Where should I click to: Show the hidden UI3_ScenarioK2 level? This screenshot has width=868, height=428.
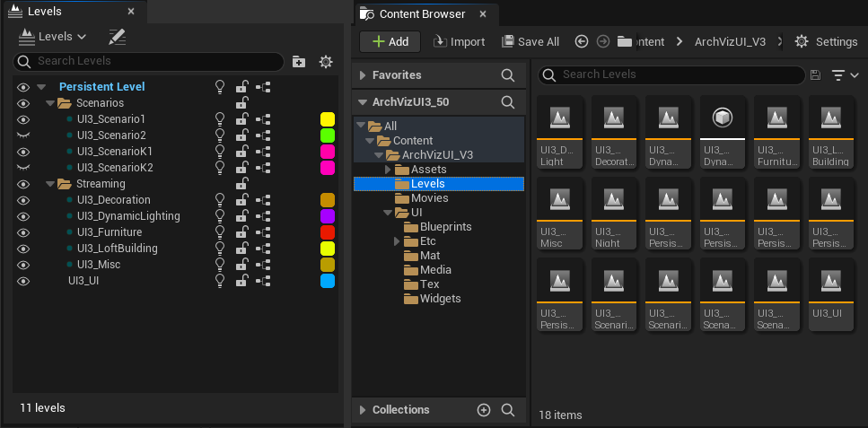[23, 167]
